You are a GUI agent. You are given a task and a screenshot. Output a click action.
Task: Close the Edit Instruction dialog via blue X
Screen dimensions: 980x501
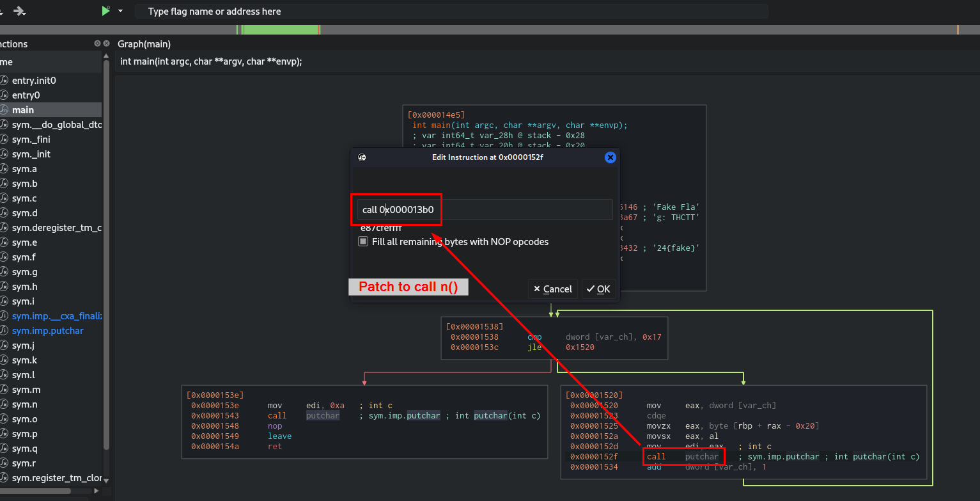pos(610,157)
